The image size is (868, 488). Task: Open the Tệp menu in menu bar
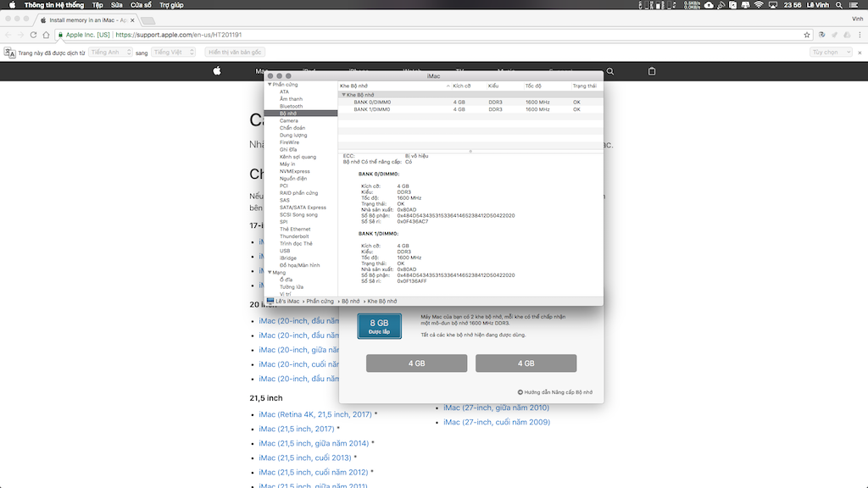tap(97, 5)
